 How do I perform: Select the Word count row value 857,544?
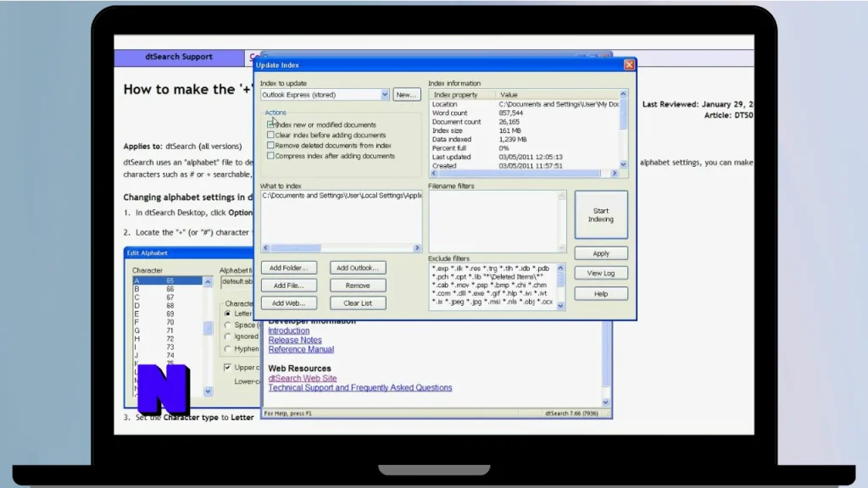[x=510, y=113]
